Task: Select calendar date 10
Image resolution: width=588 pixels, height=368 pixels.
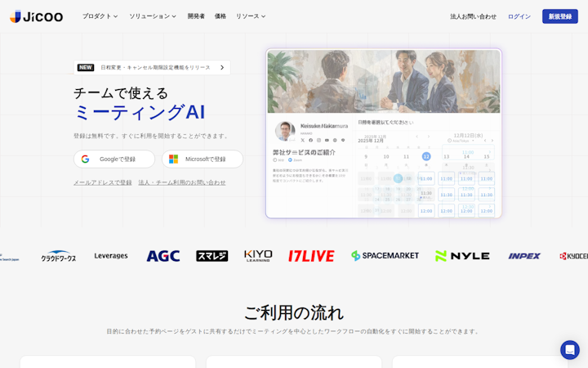Action: [x=385, y=156]
